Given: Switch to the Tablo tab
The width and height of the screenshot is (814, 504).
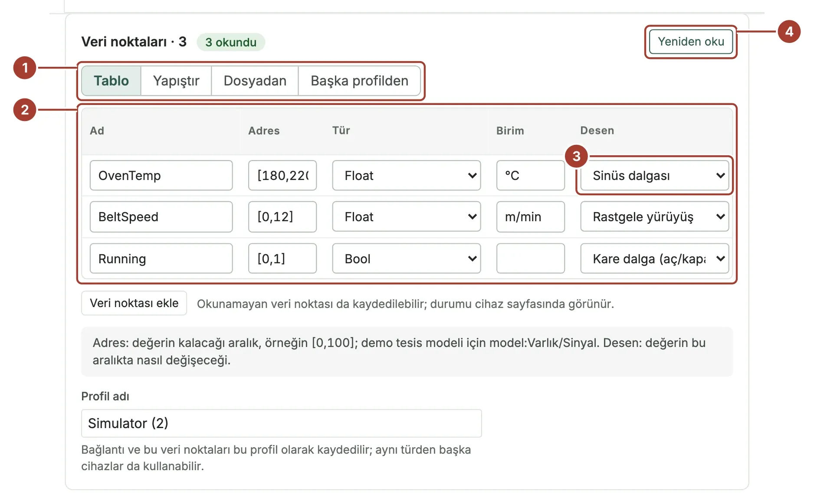Looking at the screenshot, I should (111, 81).
